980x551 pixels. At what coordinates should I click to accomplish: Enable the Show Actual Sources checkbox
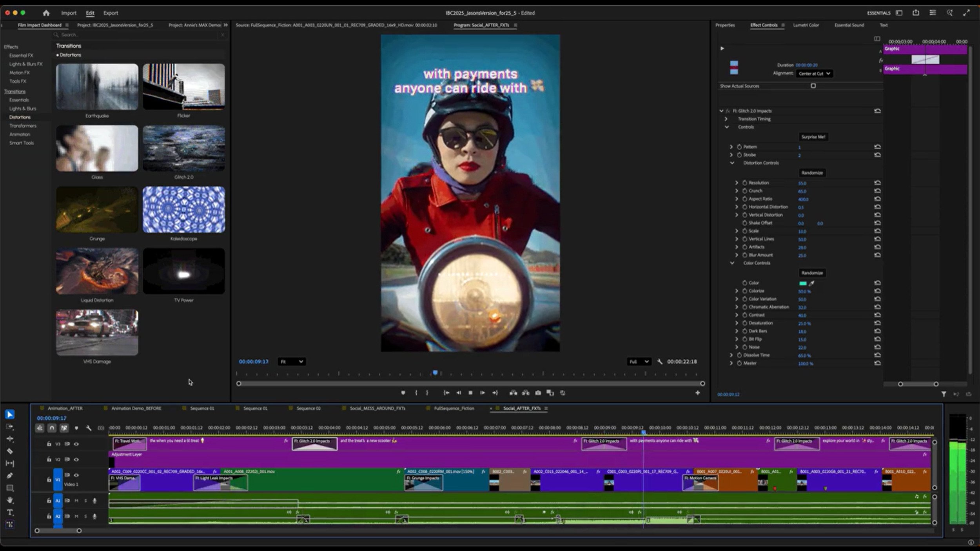coord(813,86)
